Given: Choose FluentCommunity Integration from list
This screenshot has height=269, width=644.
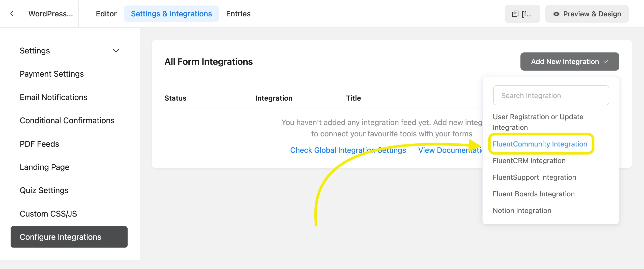Looking at the screenshot, I should [x=540, y=144].
